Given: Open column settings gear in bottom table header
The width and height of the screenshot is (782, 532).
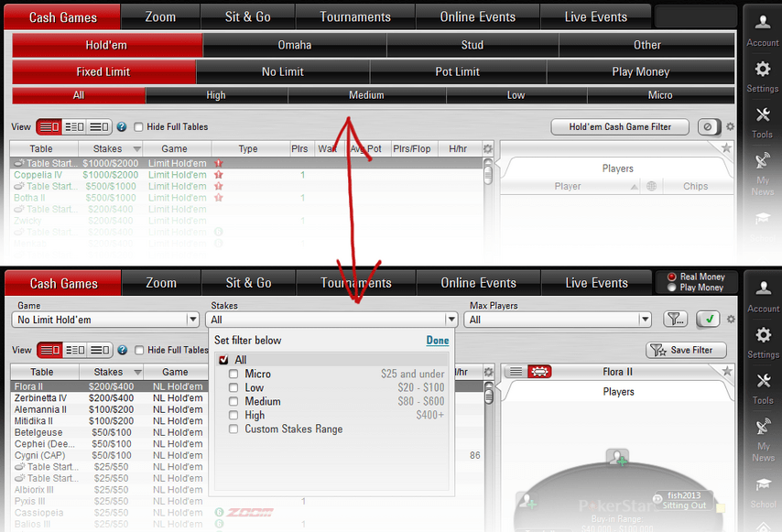Looking at the screenshot, I should pyautogui.click(x=488, y=372).
